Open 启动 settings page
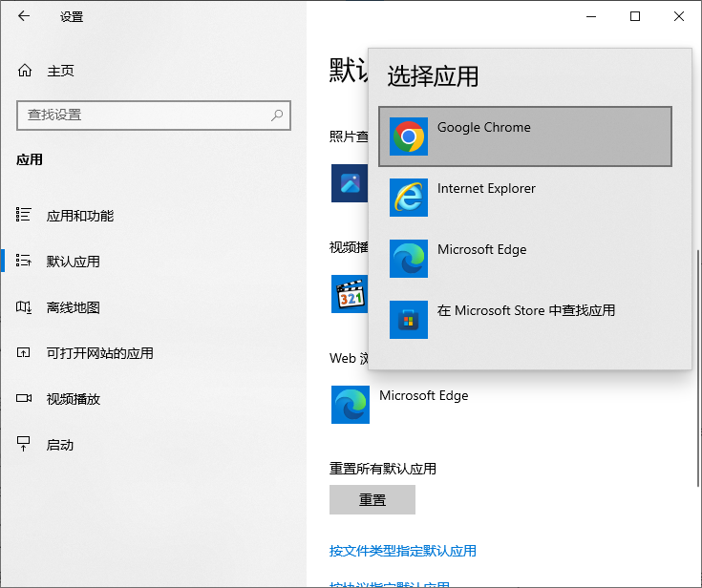This screenshot has height=588, width=702. coord(60,445)
